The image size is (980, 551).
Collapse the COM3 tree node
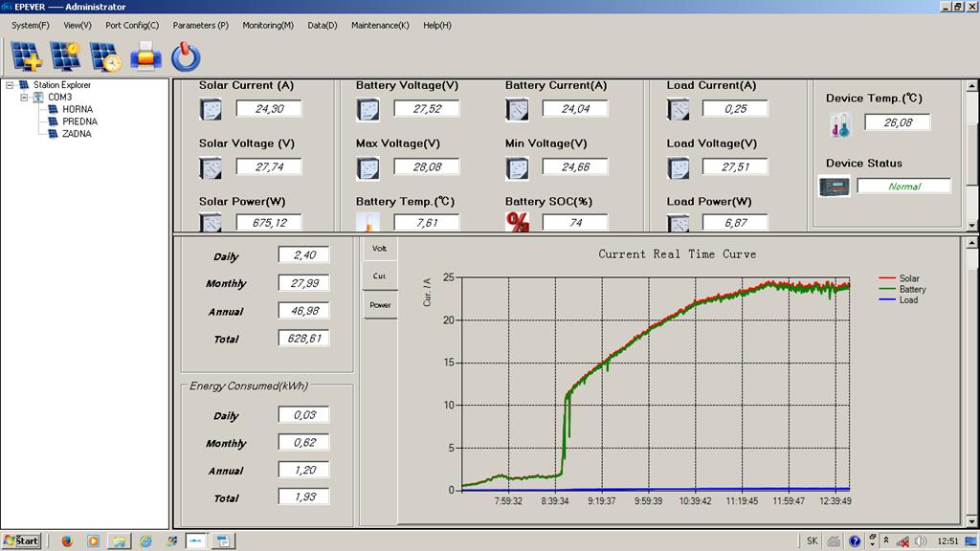24,97
